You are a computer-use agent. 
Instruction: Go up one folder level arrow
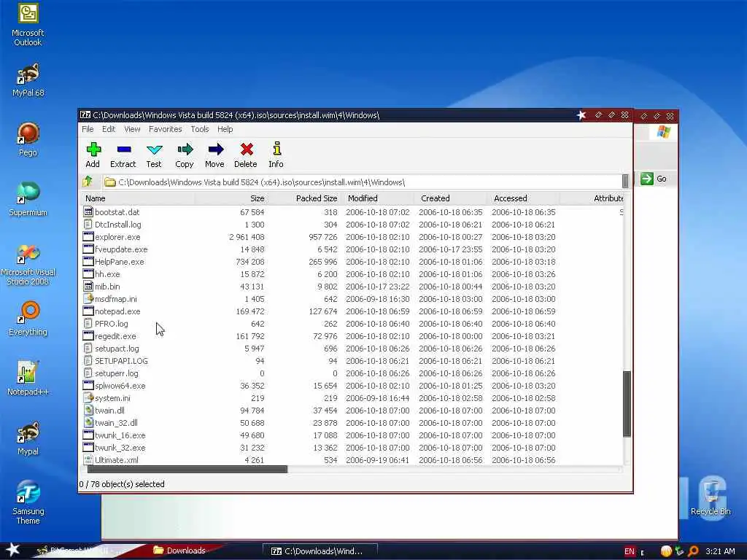tap(88, 182)
